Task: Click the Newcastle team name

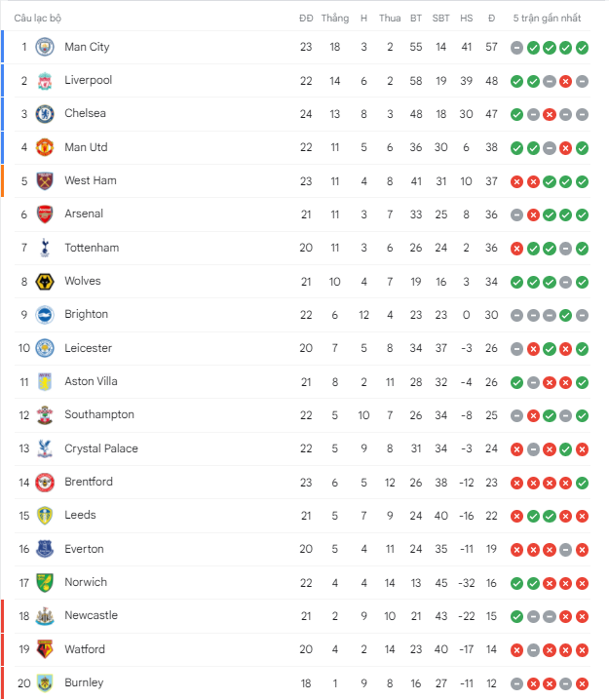Action: (x=91, y=615)
